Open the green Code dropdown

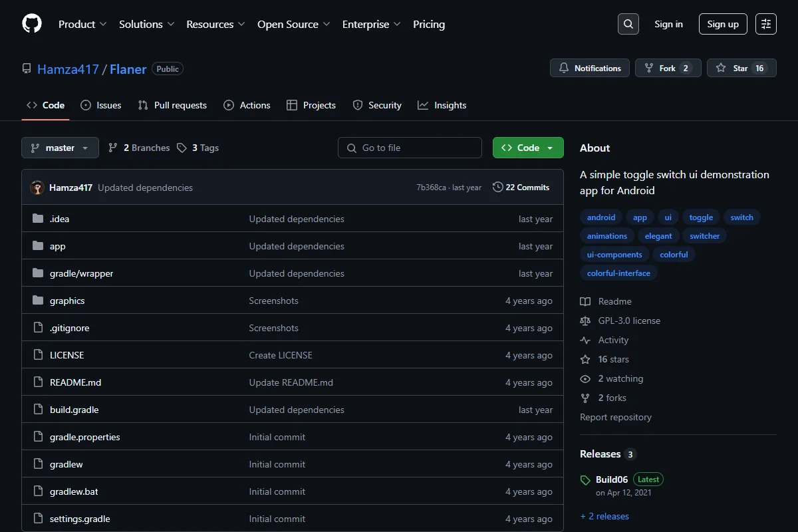pos(528,148)
